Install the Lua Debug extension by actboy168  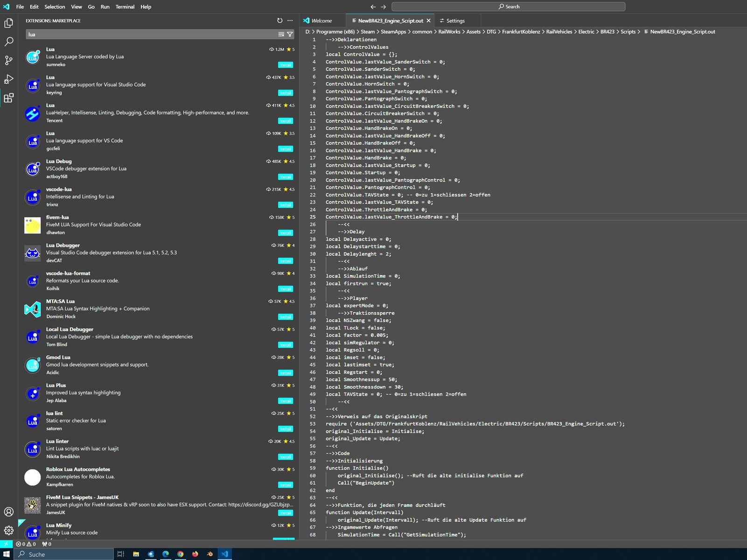tap(286, 177)
